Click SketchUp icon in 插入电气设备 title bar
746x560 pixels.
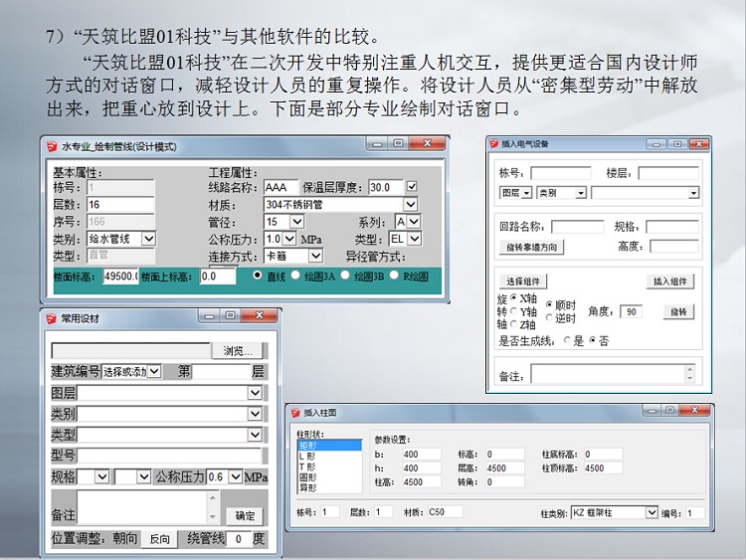point(493,143)
